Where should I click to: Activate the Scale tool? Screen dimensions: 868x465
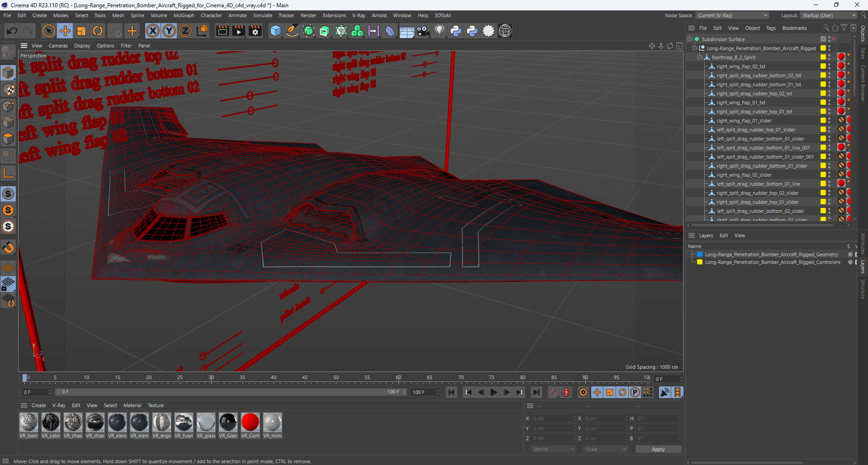[x=81, y=31]
